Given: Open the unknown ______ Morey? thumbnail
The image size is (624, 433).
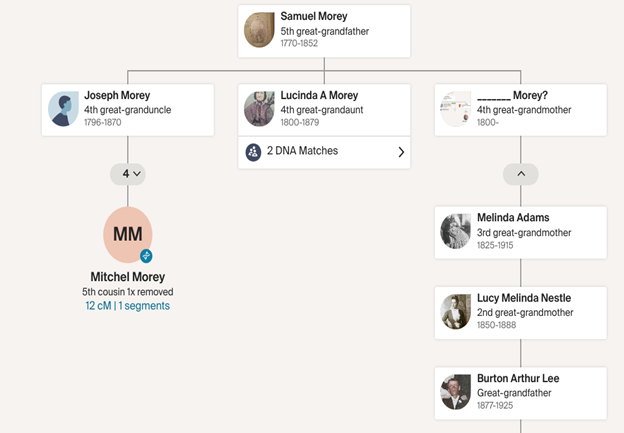Looking at the screenshot, I should coord(456,109).
